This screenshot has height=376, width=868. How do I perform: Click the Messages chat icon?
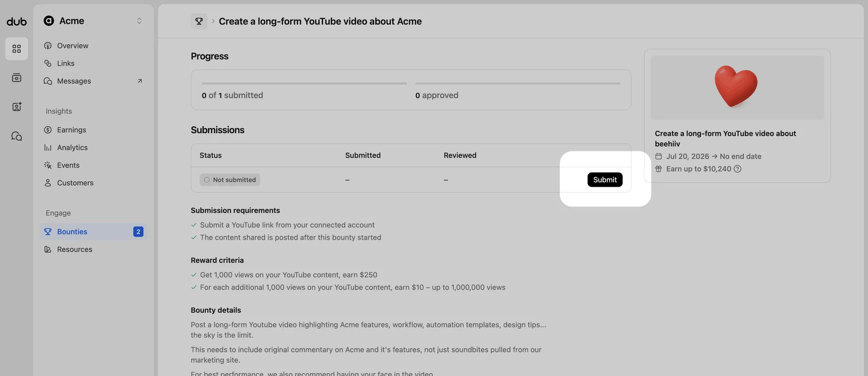pos(48,81)
